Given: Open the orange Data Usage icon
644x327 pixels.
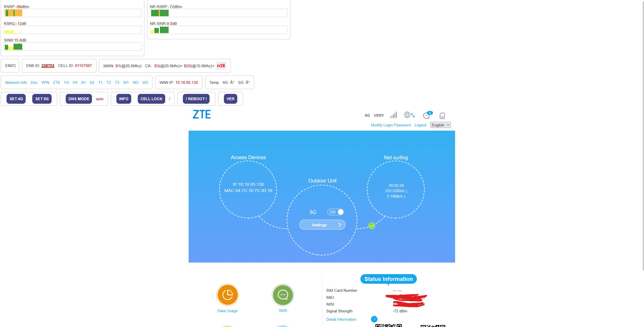Looking at the screenshot, I should (x=227, y=295).
